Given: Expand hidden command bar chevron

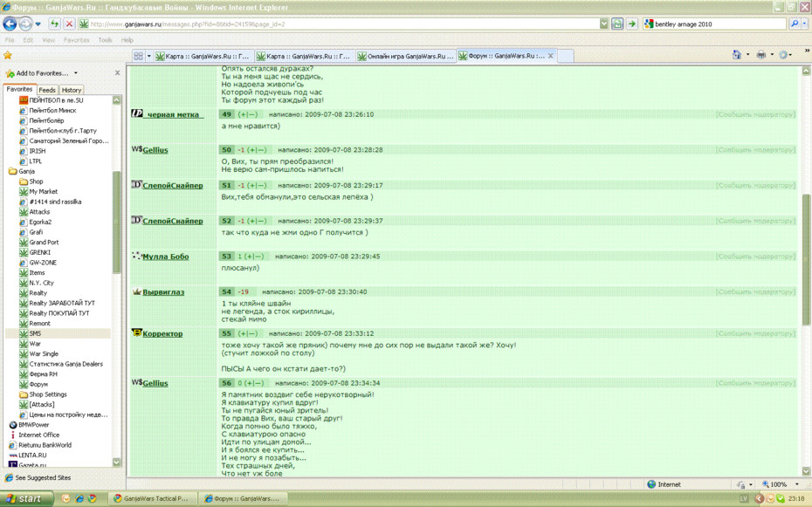Looking at the screenshot, I should point(806,51).
